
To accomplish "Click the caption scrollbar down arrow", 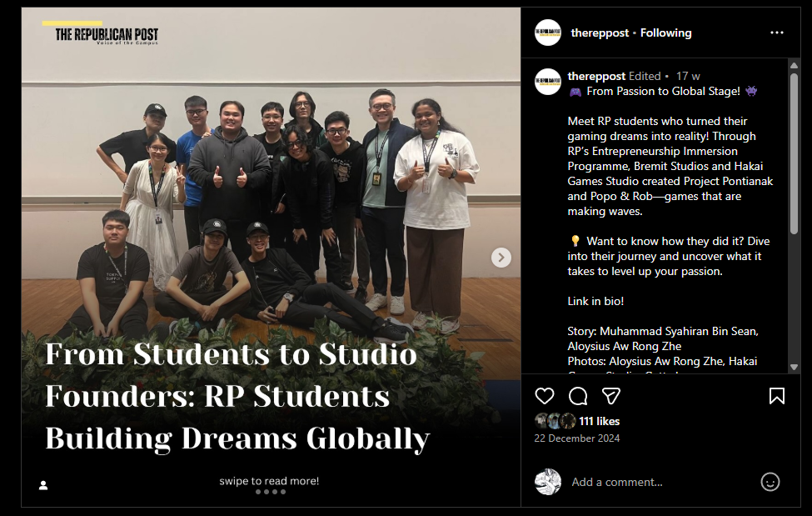I will pyautogui.click(x=794, y=367).
